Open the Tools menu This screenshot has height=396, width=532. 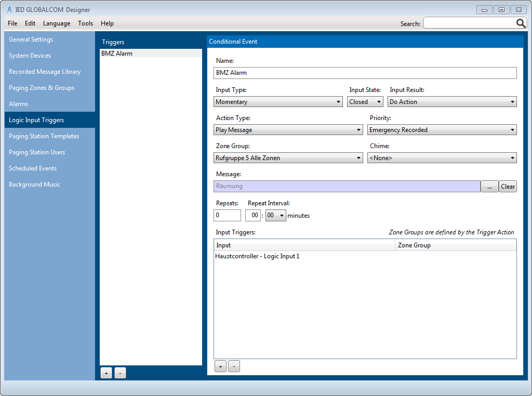click(x=85, y=23)
